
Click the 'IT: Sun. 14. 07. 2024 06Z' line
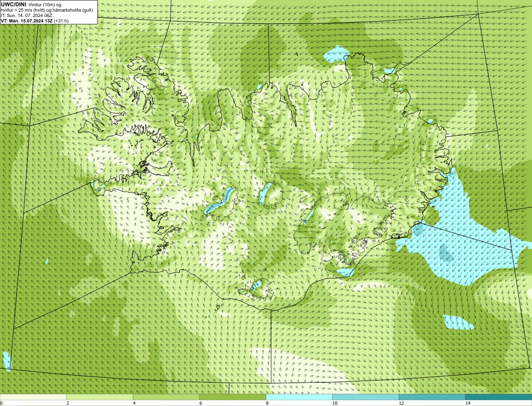(27, 15)
